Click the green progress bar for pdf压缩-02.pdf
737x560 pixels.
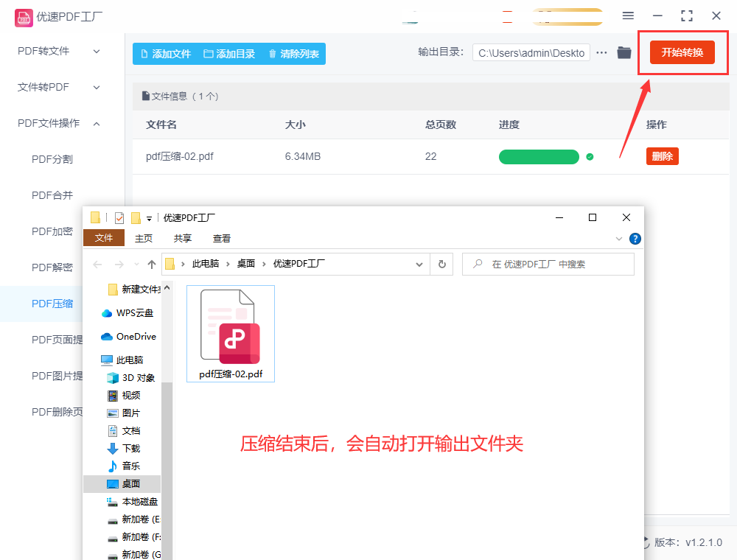coord(539,157)
